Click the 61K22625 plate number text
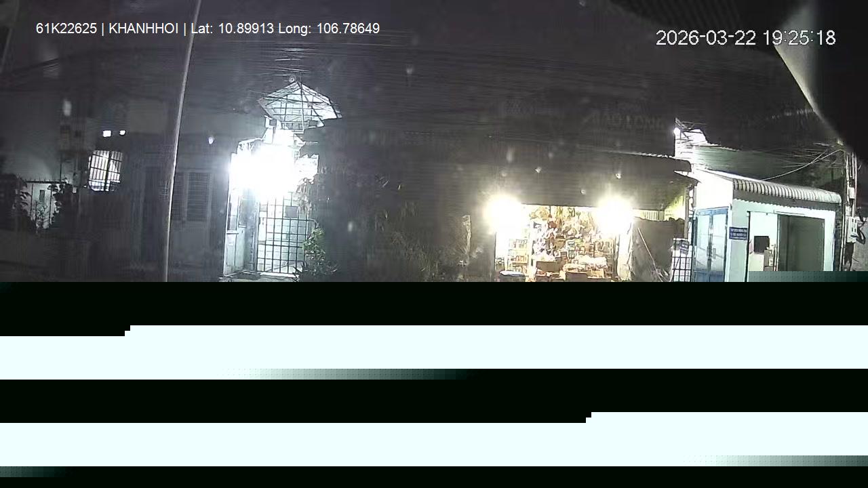This screenshot has height=488, width=868. coord(66,28)
